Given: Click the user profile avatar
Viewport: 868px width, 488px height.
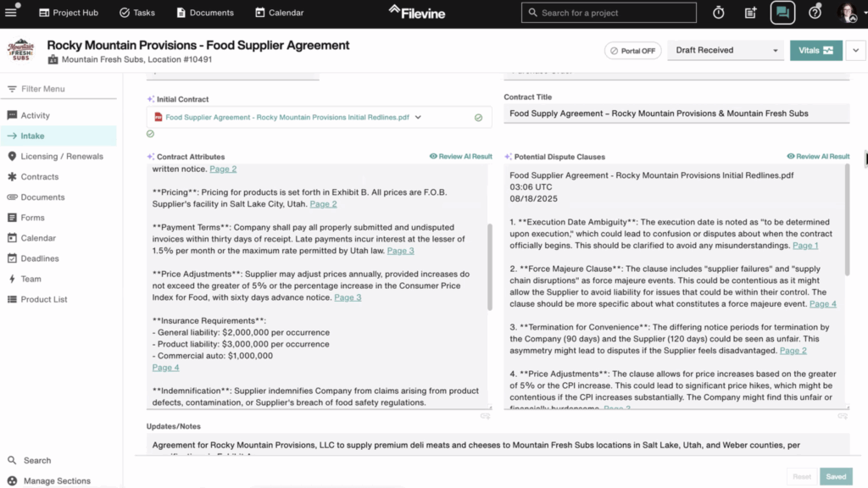Looking at the screenshot, I should point(847,13).
